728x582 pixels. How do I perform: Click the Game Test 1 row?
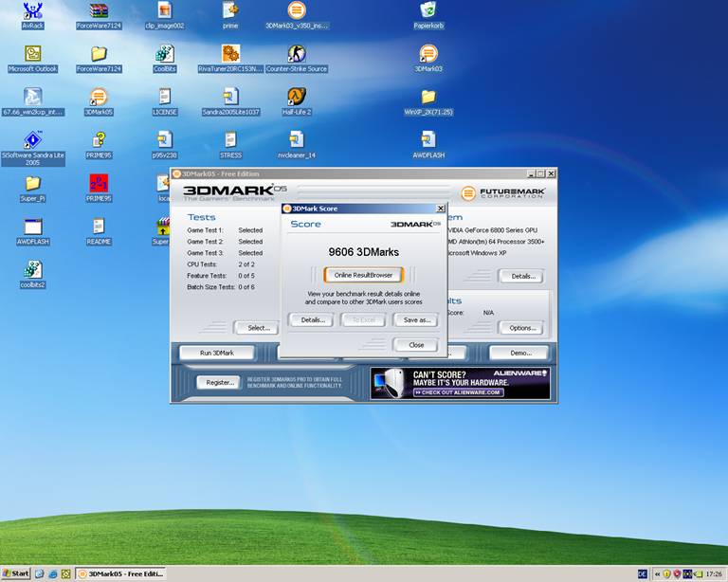225,230
